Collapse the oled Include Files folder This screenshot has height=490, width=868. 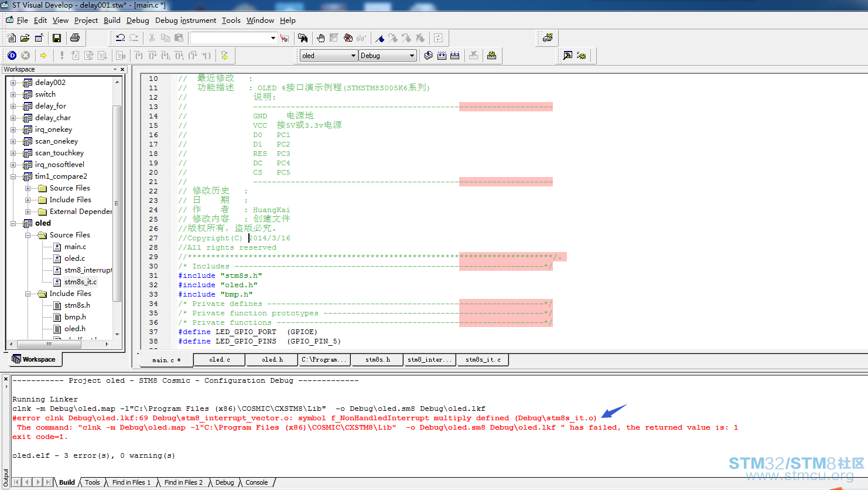point(28,294)
